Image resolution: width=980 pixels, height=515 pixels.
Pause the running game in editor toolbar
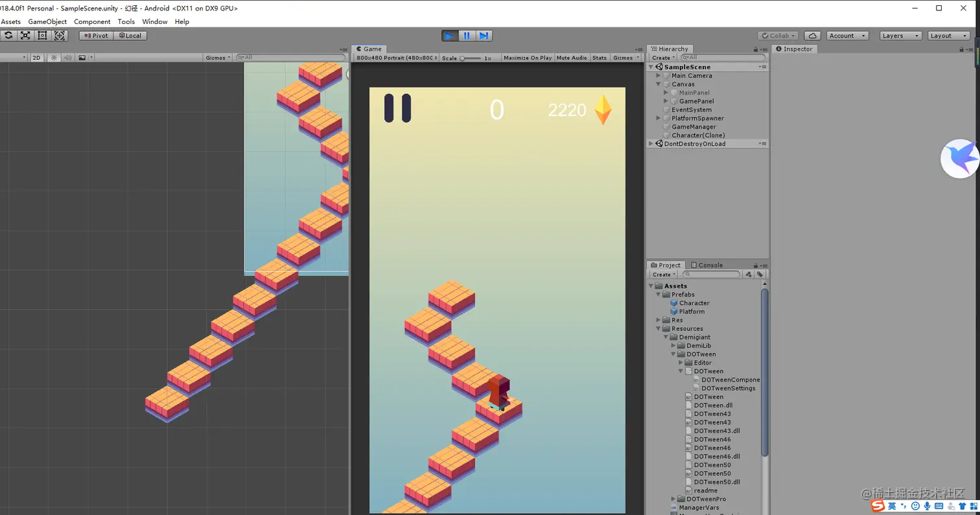(x=467, y=36)
